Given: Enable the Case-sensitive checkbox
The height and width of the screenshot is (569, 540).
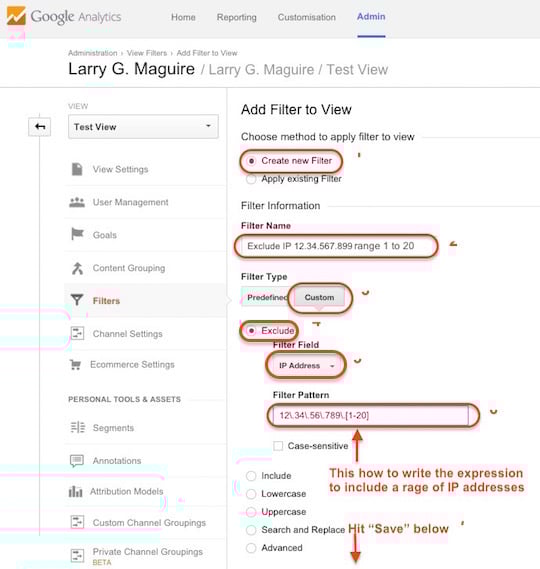Looking at the screenshot, I should pos(278,446).
